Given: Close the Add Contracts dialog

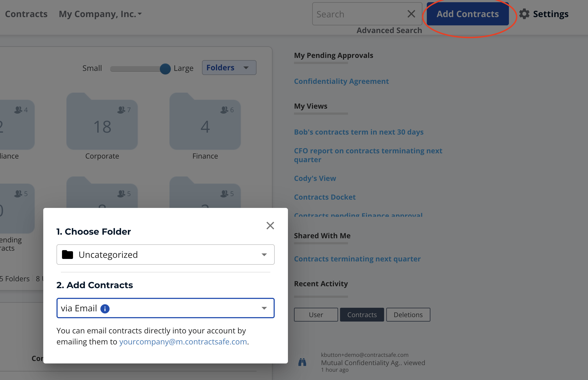Looking at the screenshot, I should click(270, 226).
